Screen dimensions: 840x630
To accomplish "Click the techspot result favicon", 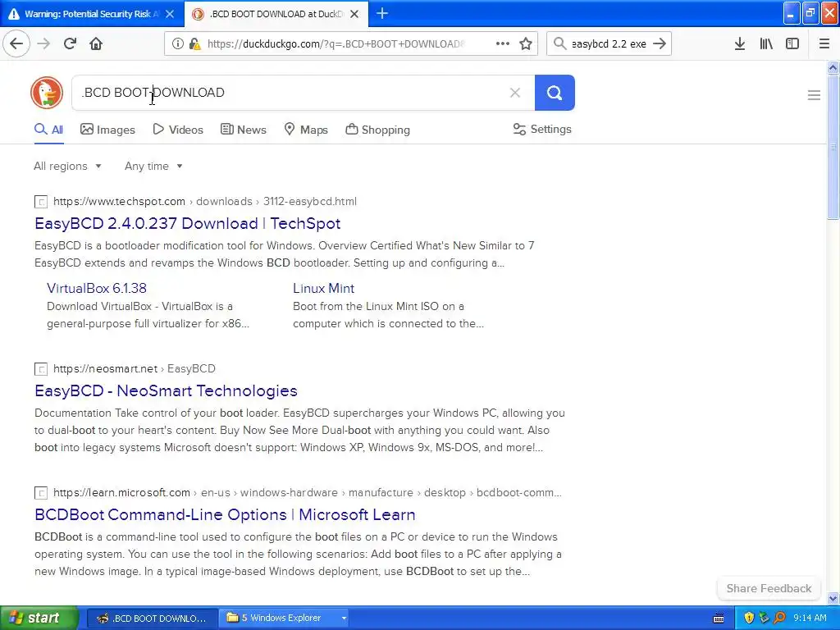I will pos(41,202).
